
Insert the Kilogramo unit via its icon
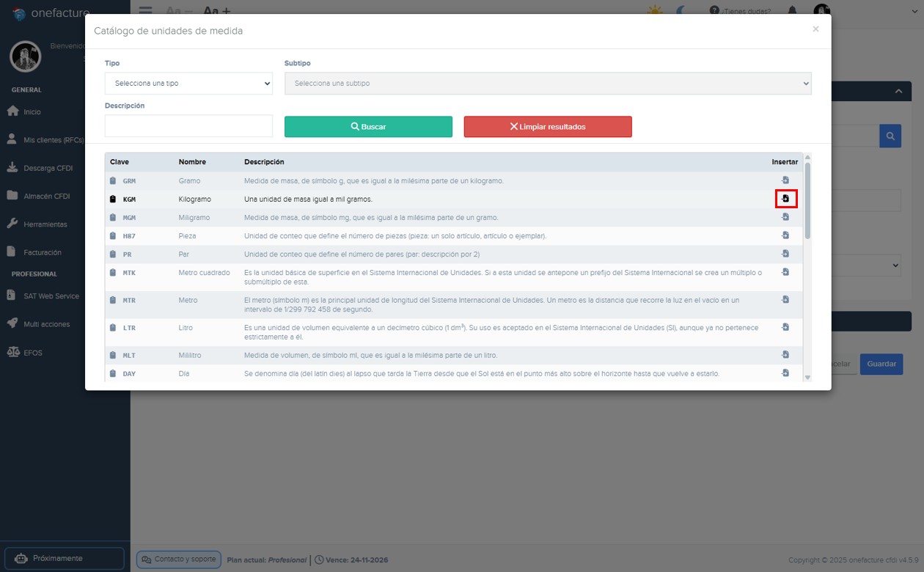coord(785,198)
